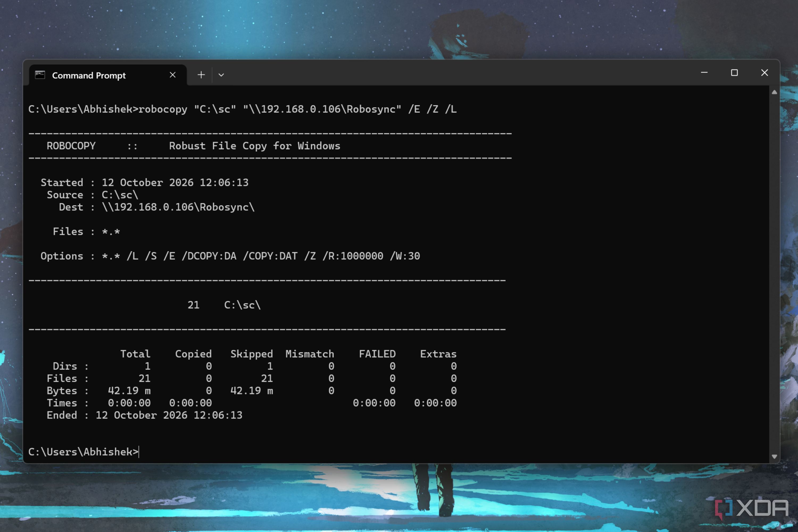Click the '21 C:\sc\' listing line
Screen dimensions: 798x532
[x=224, y=305]
